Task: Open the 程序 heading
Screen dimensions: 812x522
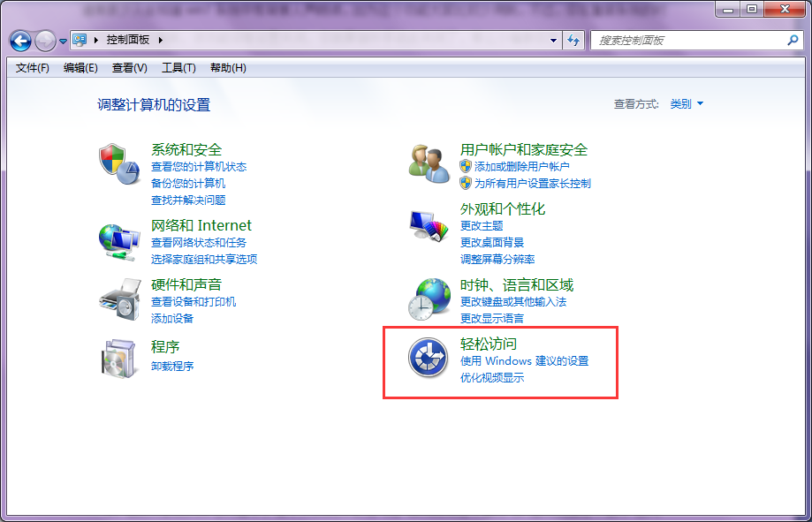Action: coord(165,346)
